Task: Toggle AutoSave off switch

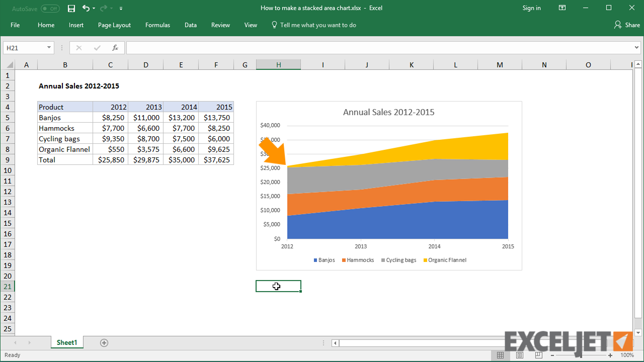Action: point(50,8)
